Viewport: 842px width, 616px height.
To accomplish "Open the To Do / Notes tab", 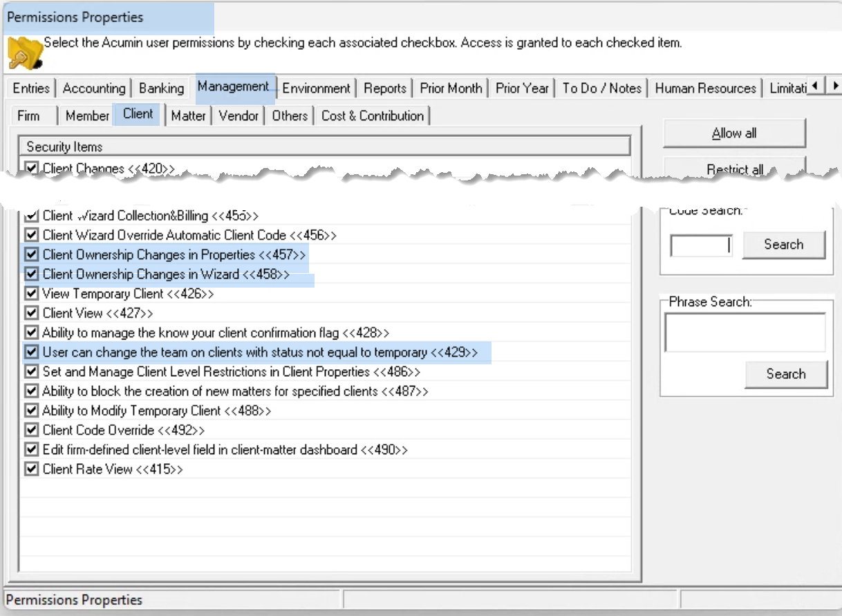I will [x=602, y=88].
